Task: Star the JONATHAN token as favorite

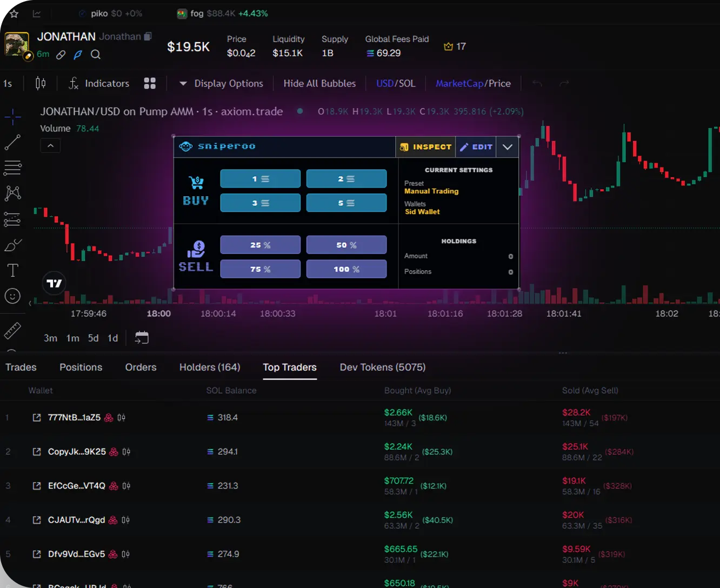Action: [x=14, y=14]
